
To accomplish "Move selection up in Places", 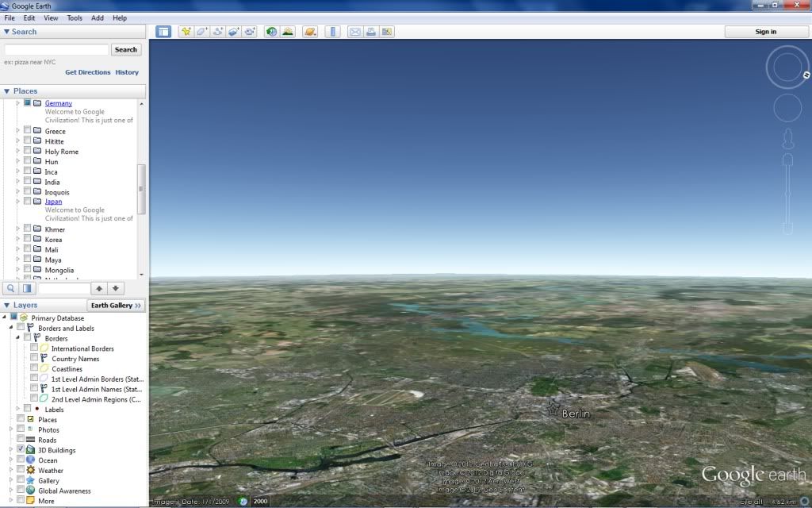I will pos(99,288).
